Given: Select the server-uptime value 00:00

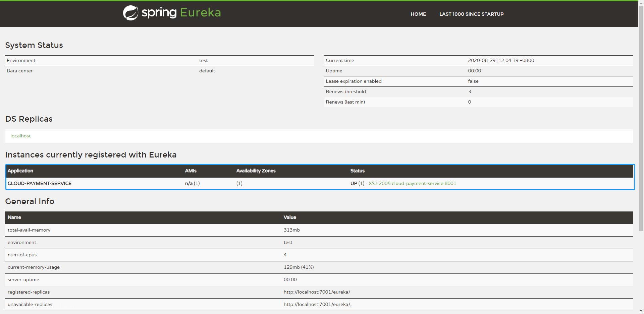Looking at the screenshot, I should 290,279.
